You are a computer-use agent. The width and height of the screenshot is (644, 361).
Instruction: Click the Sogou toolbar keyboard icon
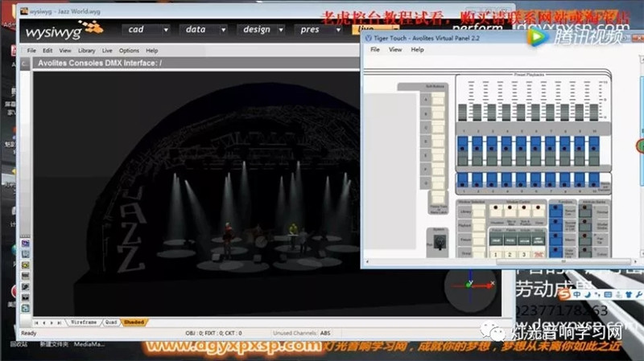coord(608,294)
